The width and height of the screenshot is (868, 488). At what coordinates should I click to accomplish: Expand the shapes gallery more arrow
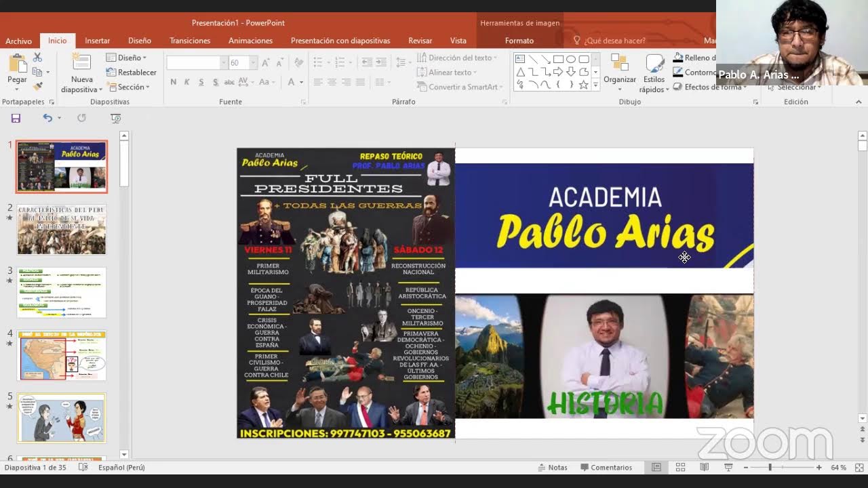(x=595, y=85)
